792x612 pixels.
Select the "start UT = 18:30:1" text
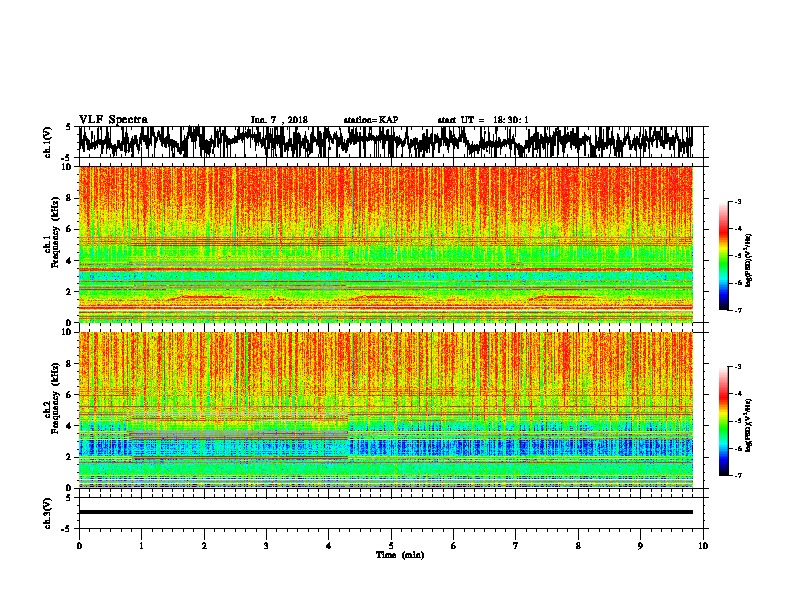483,120
